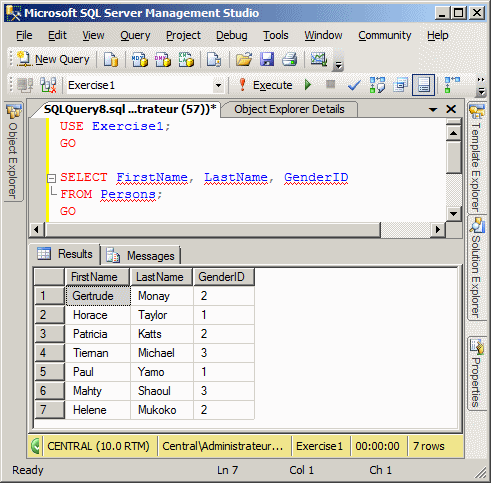The image size is (491, 483).
Task: Click the Change Connection icon
Action: (48, 85)
